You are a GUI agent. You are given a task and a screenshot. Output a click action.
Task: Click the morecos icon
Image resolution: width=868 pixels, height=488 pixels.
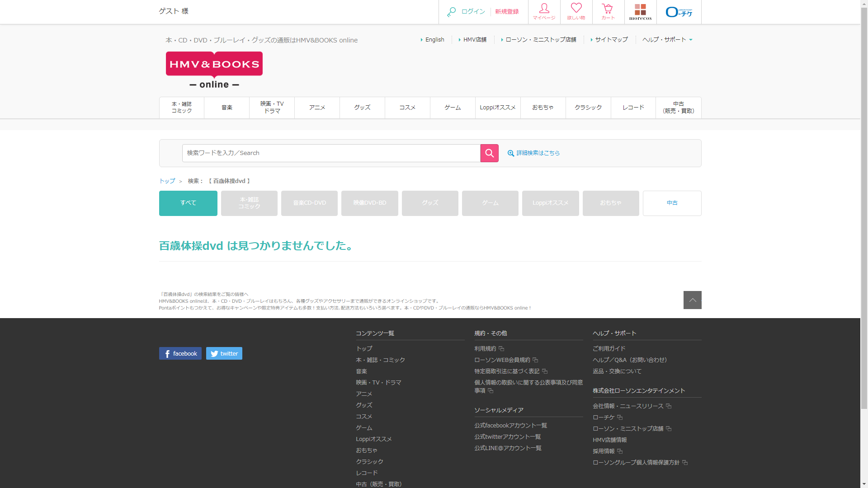640,12
